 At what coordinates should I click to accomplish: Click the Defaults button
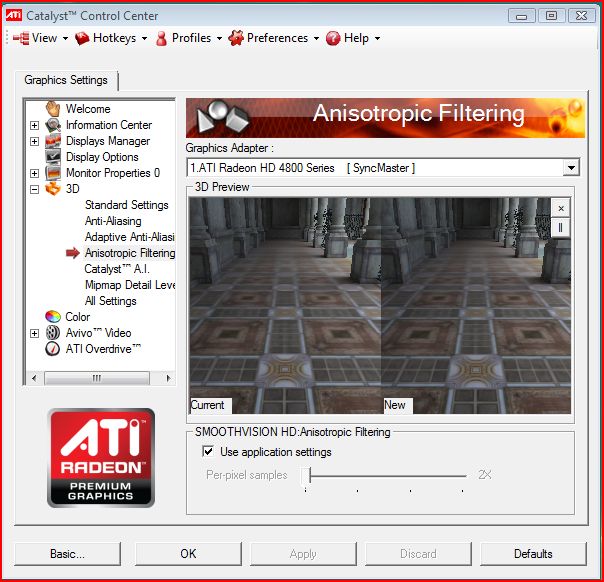pos(534,554)
